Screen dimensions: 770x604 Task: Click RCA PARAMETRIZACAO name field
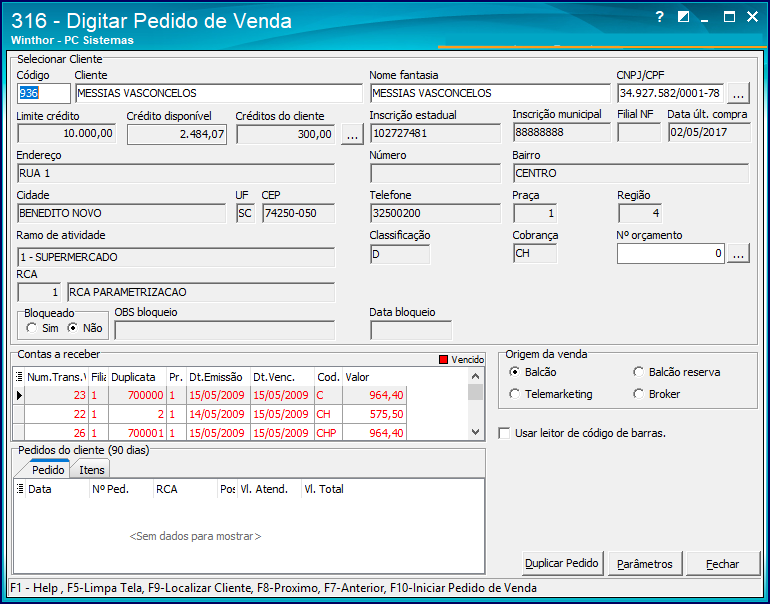click(x=201, y=293)
